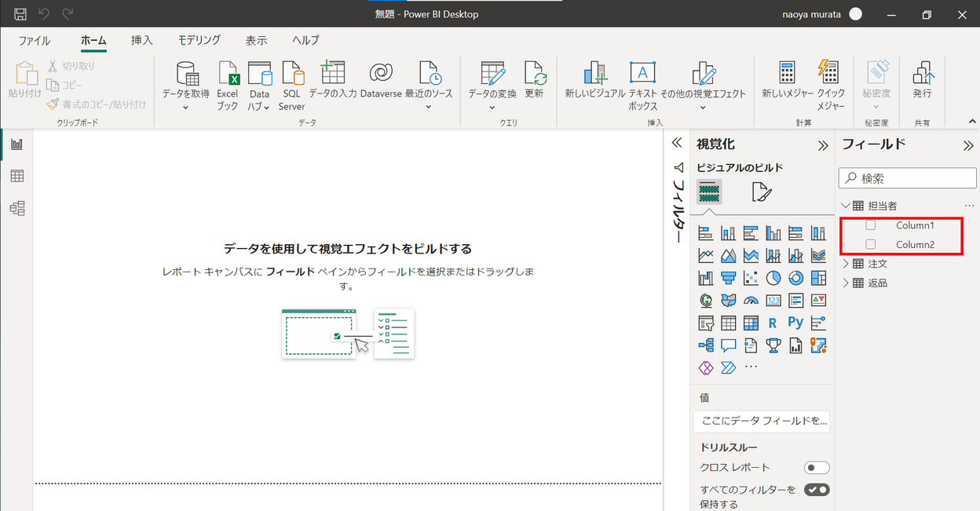Click the 新しいメジャー button
The width and height of the screenshot is (980, 511).
click(x=788, y=81)
